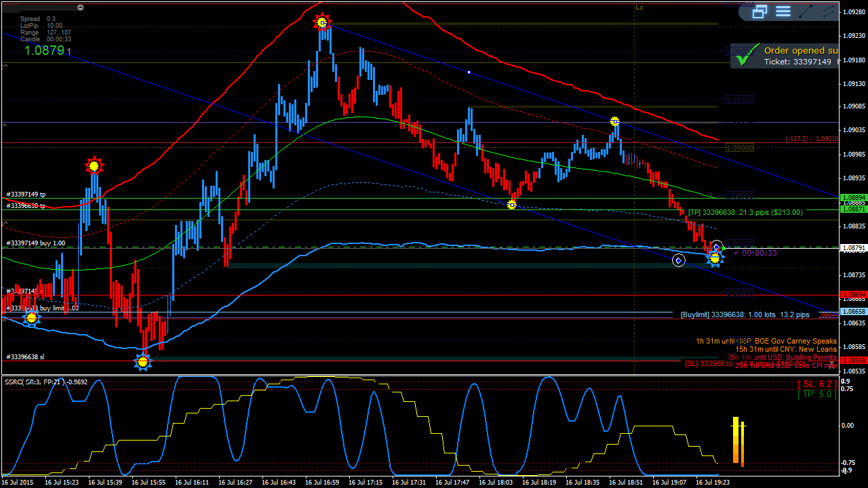Click the blue sun marker at far-left edge

(31, 317)
